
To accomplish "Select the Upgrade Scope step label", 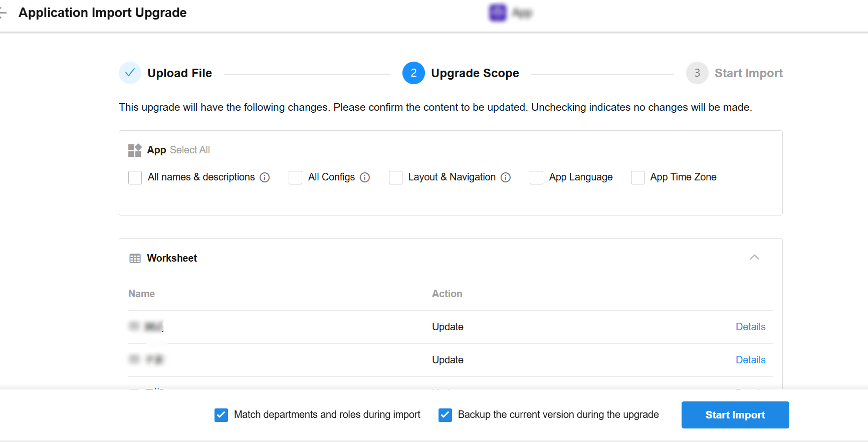I will point(475,73).
